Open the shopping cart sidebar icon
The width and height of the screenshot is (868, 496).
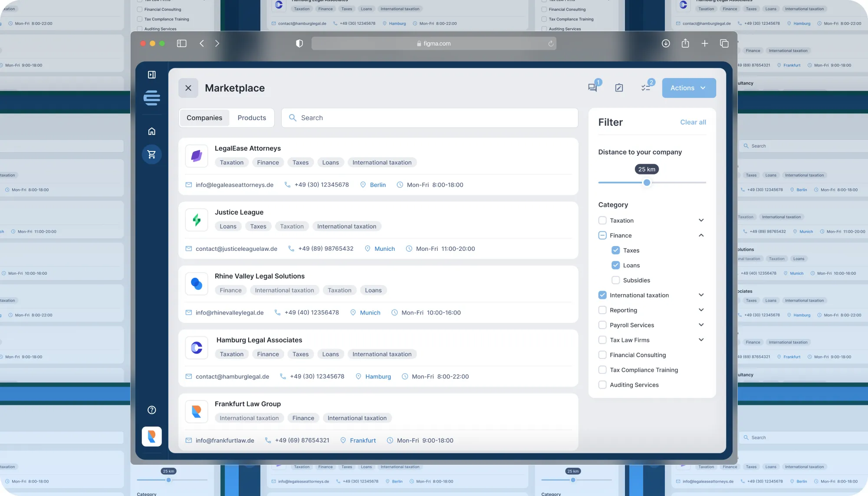[151, 154]
